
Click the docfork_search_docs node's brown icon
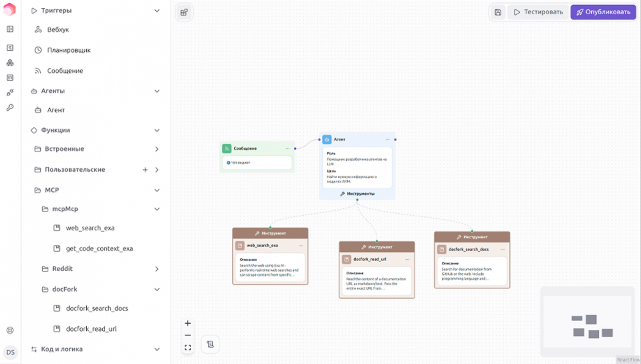[442, 249]
